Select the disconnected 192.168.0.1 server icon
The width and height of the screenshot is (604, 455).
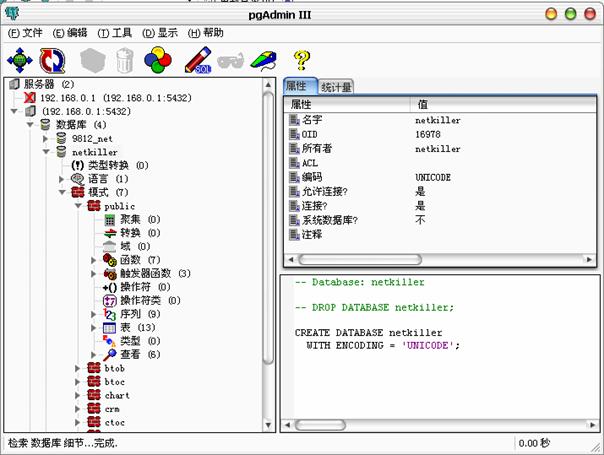pos(29,98)
